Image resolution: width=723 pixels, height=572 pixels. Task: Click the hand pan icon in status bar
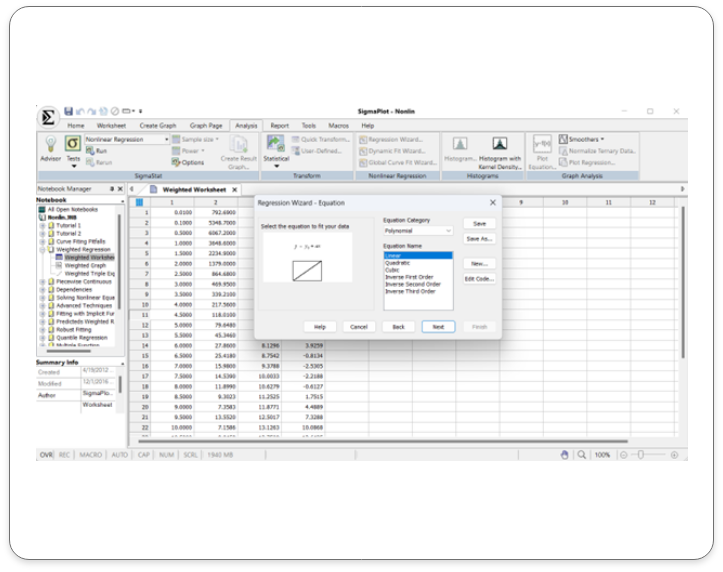coord(564,454)
